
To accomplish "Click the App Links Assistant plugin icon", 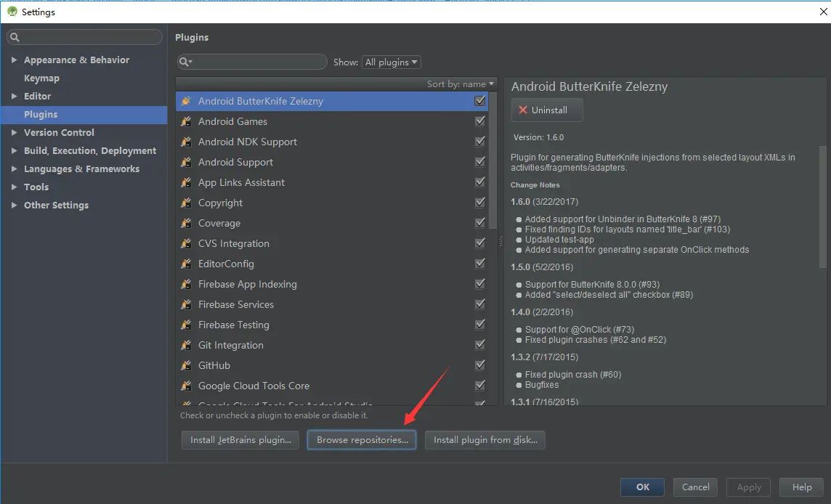I will 186,182.
